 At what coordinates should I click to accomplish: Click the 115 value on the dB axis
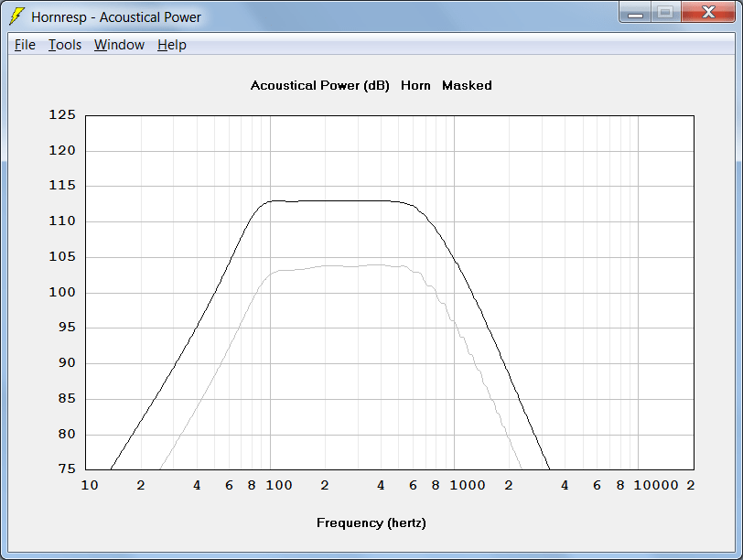point(62,185)
